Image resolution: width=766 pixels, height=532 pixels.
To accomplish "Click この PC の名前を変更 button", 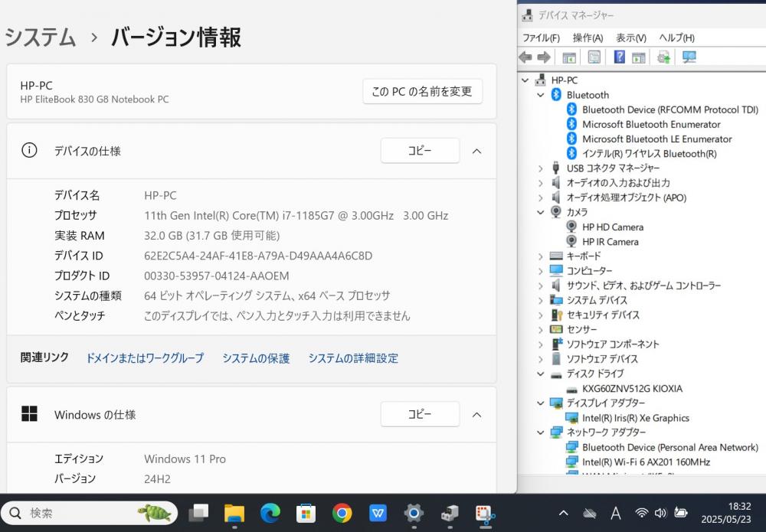I will (x=423, y=91).
